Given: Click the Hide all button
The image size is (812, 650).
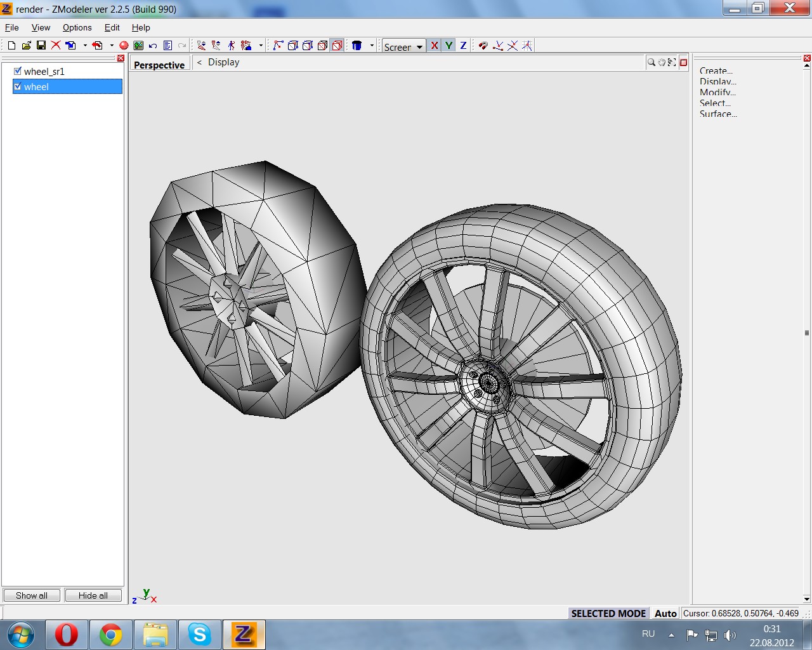Looking at the screenshot, I should tap(93, 595).
